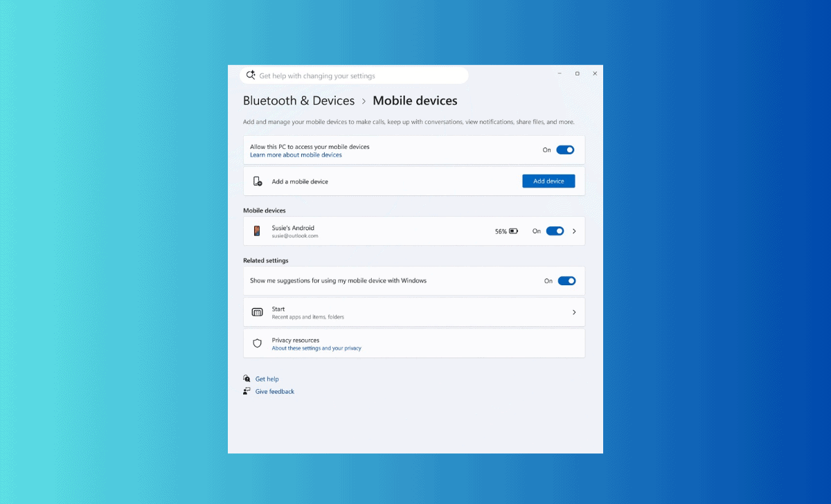This screenshot has width=831, height=504.
Task: Maximize the Settings window
Action: (x=578, y=73)
